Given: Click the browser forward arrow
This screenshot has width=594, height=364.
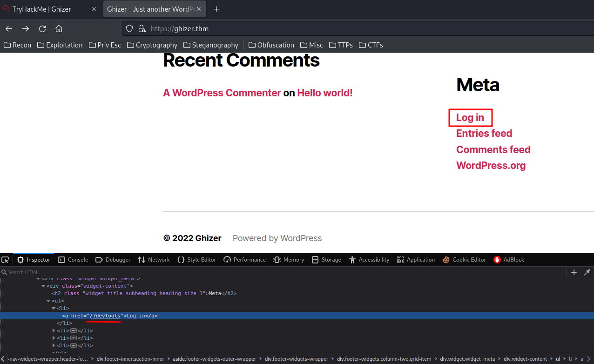Looking at the screenshot, I should coord(26,29).
